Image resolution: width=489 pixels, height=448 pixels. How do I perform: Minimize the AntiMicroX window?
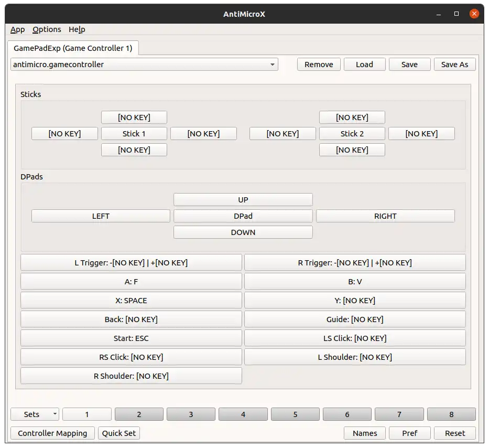coord(439,14)
